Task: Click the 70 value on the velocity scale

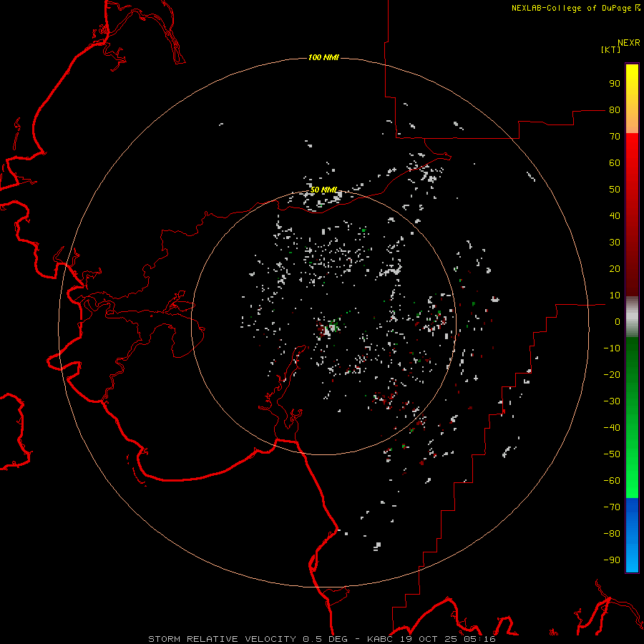Action: (x=615, y=137)
